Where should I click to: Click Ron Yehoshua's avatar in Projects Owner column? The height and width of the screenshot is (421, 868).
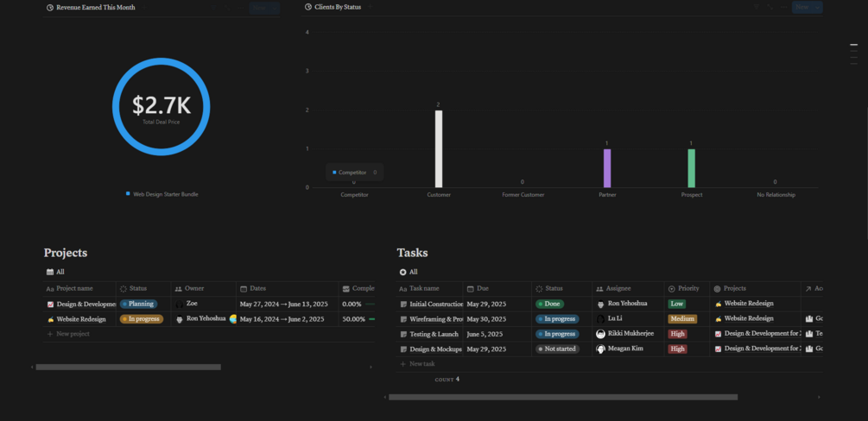(x=180, y=319)
